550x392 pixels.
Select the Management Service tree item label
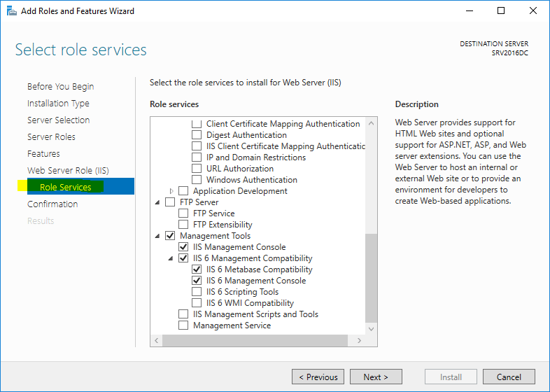pyautogui.click(x=232, y=325)
